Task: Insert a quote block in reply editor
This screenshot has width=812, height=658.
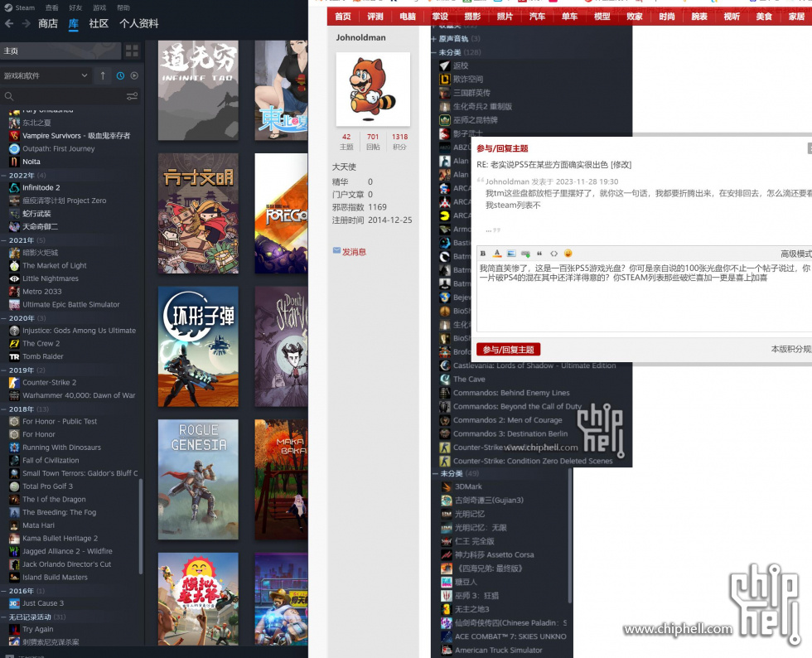Action: (x=539, y=254)
